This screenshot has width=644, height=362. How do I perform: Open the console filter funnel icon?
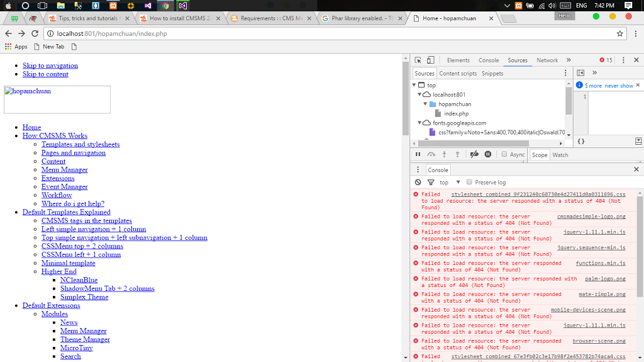(431, 182)
